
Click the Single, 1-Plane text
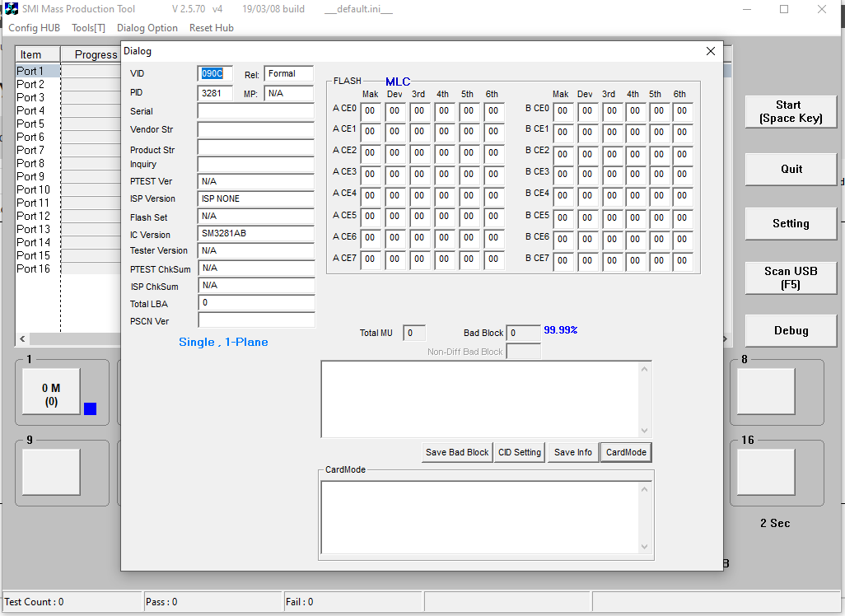223,343
